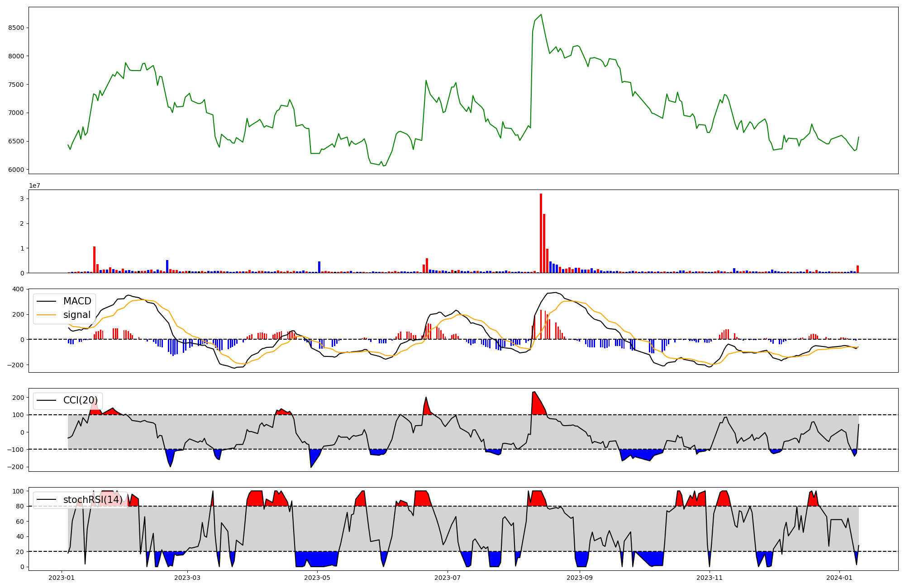Click the highest peak of the green price line

point(541,14)
